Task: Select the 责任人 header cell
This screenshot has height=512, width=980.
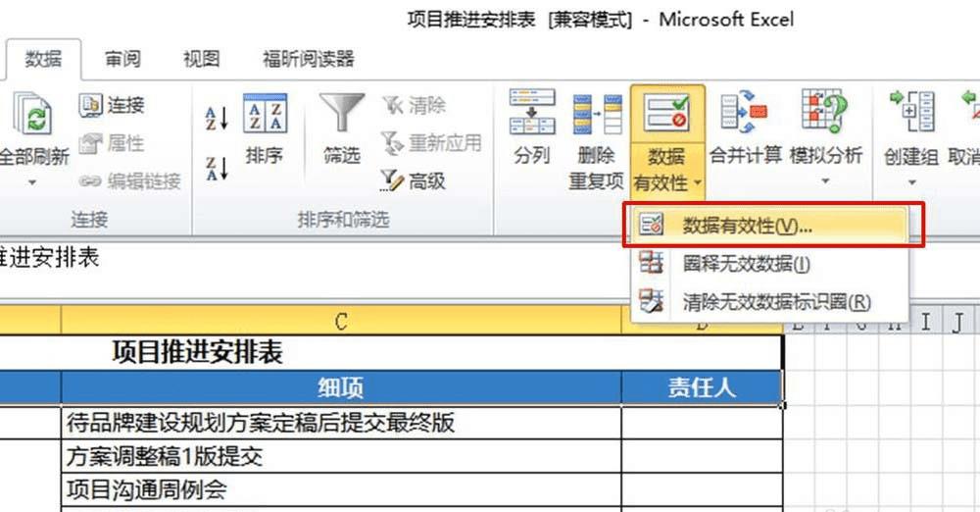Action: pos(702,388)
